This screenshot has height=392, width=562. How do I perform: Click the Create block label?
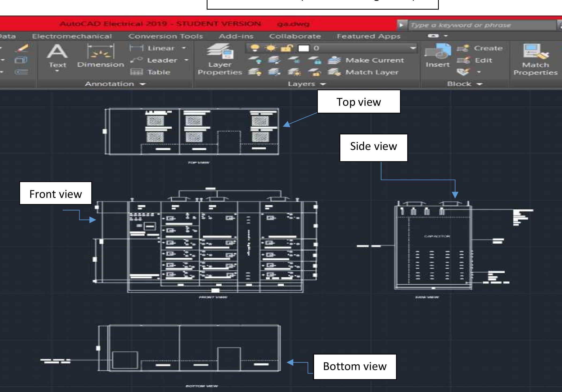pos(488,48)
